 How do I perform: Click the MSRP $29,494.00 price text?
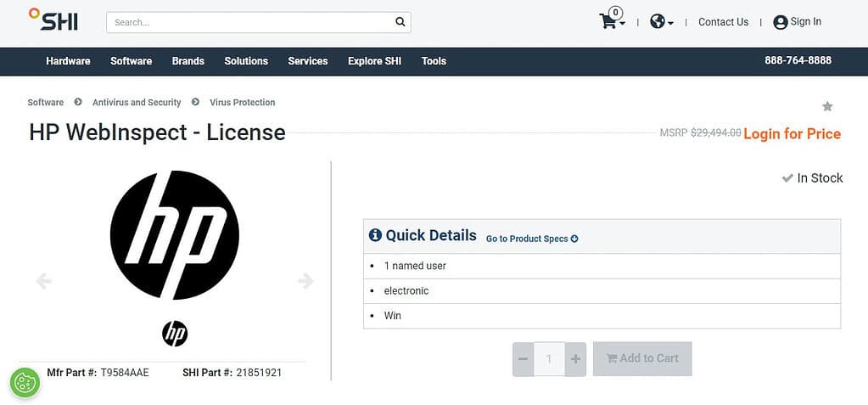(x=700, y=133)
